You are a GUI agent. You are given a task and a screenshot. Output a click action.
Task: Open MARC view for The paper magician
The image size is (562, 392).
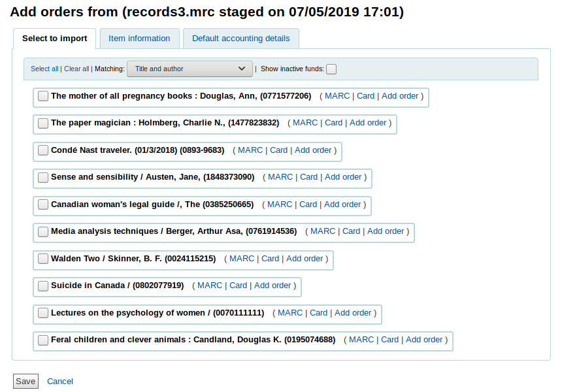[x=305, y=122]
